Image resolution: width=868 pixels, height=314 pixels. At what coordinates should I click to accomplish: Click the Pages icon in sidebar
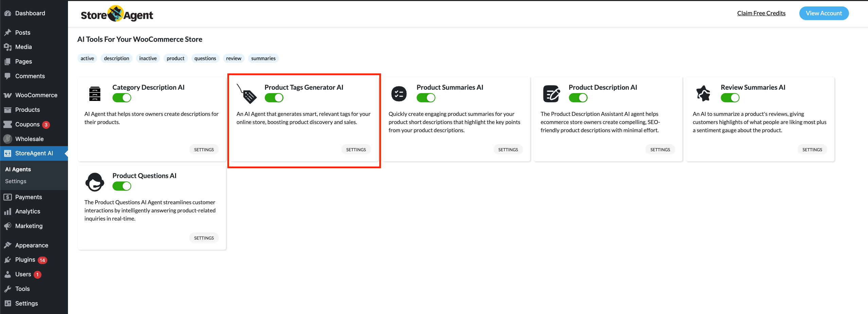click(7, 62)
